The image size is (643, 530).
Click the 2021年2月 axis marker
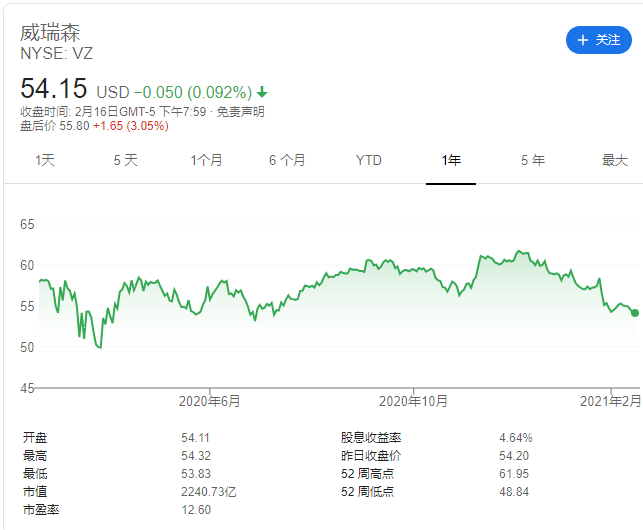click(611, 401)
